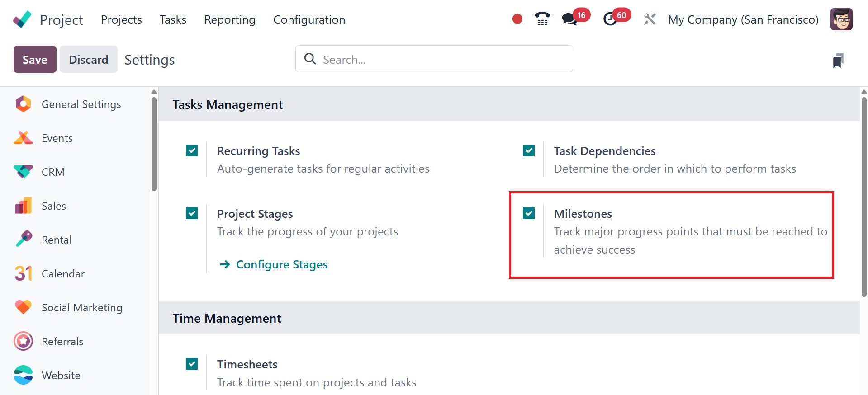Click the Project app logo icon
868x395 pixels.
pyautogui.click(x=22, y=19)
